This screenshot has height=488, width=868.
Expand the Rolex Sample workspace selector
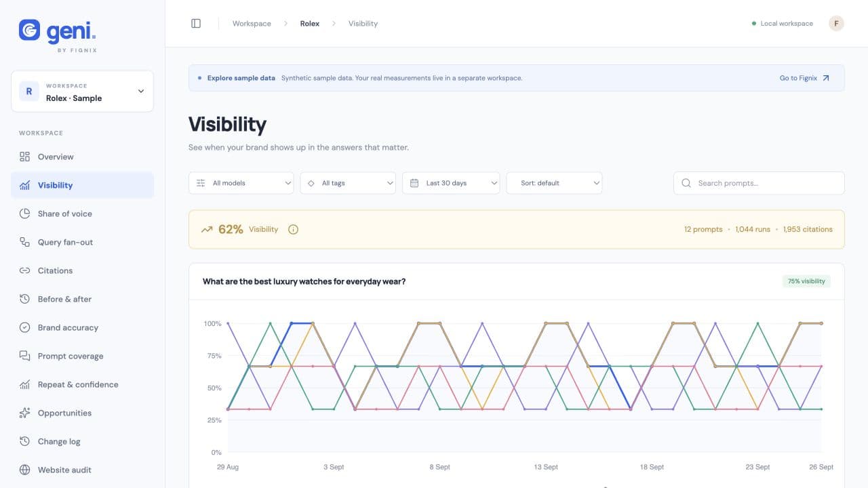point(82,91)
